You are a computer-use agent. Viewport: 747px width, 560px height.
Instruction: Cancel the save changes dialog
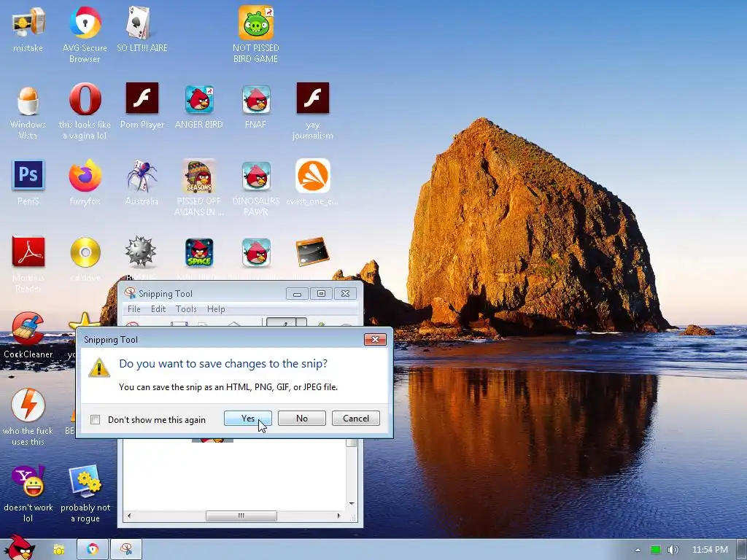356,418
